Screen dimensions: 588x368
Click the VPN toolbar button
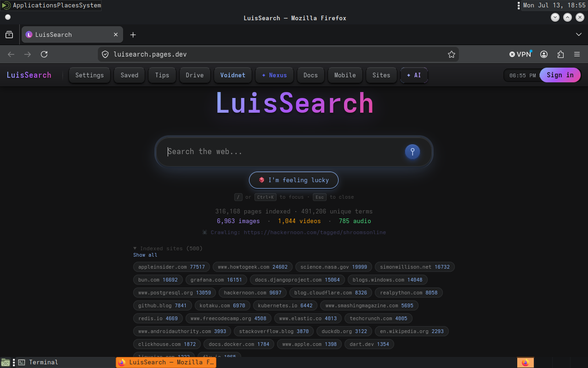point(520,54)
